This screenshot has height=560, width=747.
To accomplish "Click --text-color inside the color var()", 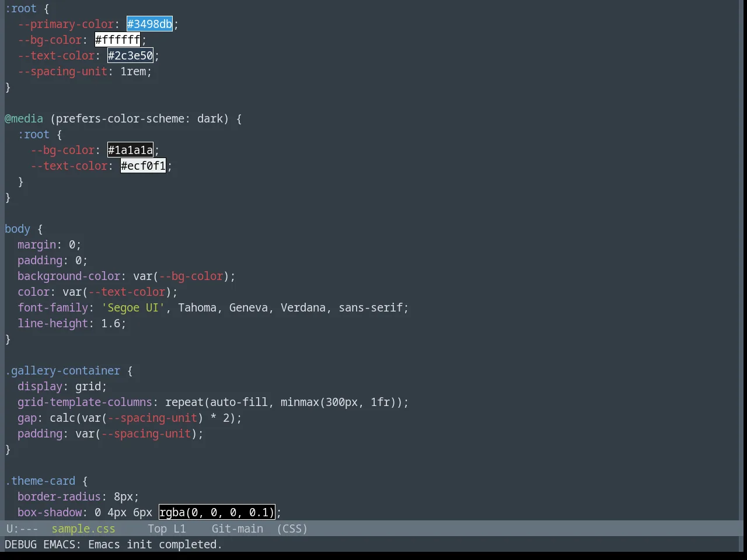I will click(x=127, y=292).
